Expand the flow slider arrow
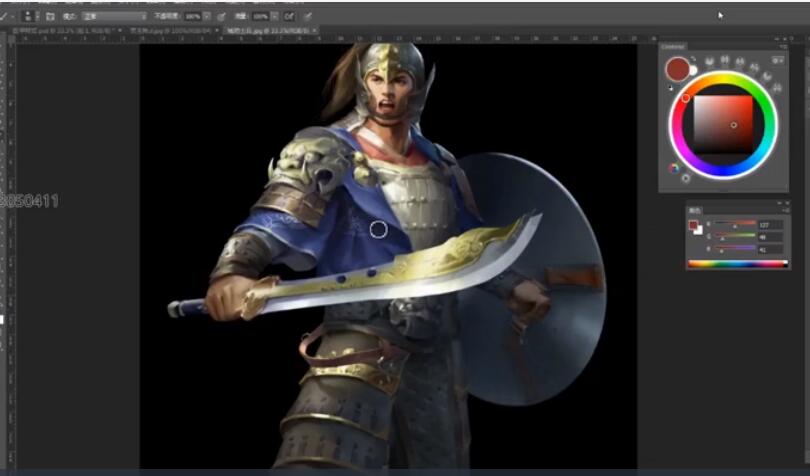The image size is (810, 476). pyautogui.click(x=275, y=17)
